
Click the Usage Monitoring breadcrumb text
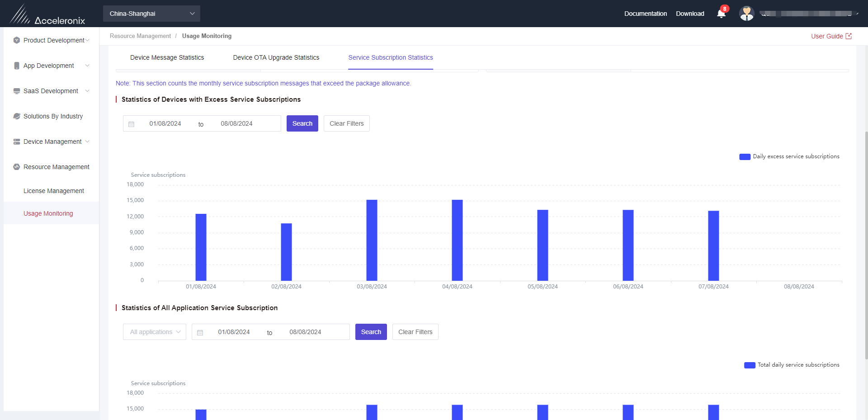(x=207, y=36)
